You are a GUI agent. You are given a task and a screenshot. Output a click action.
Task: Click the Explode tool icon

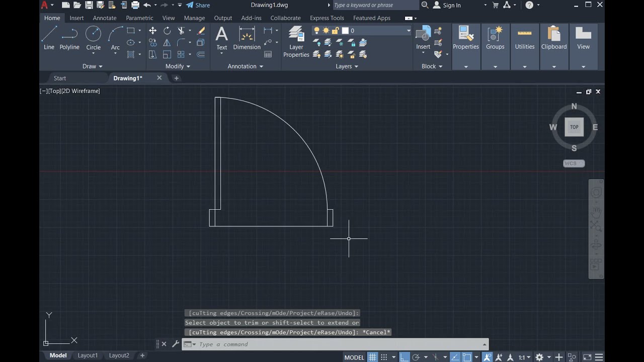point(201,43)
